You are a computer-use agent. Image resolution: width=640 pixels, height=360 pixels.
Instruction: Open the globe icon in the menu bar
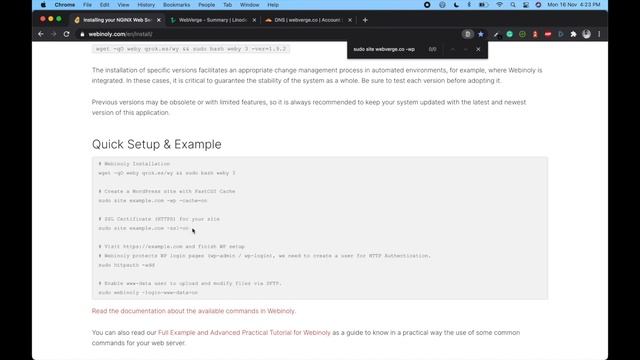[x=442, y=5]
